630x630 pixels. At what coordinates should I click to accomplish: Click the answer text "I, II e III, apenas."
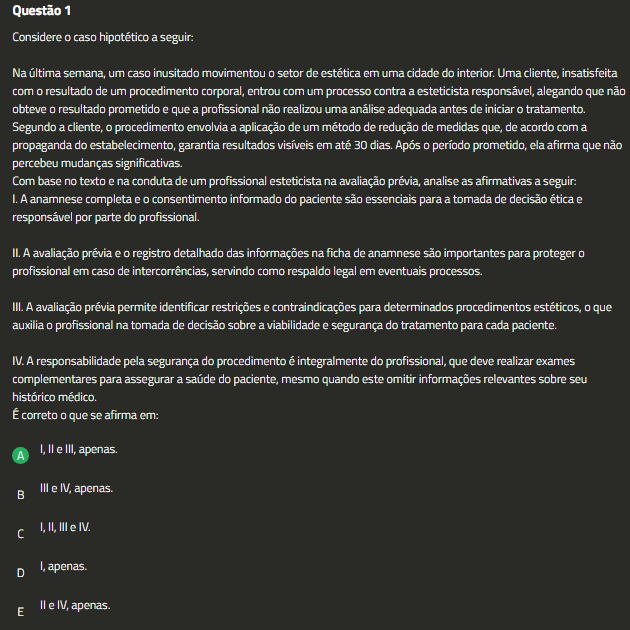78,449
